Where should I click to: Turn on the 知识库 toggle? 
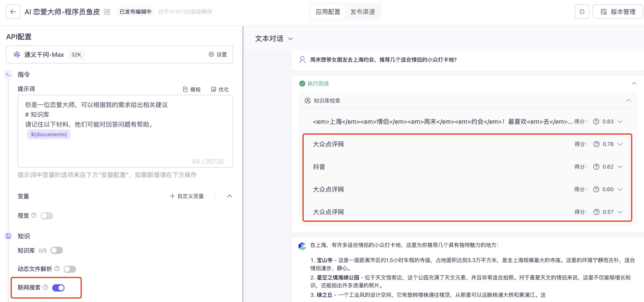point(56,250)
